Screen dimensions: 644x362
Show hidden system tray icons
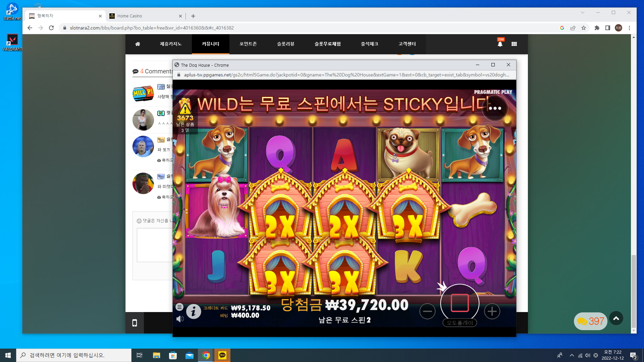[x=572, y=355]
